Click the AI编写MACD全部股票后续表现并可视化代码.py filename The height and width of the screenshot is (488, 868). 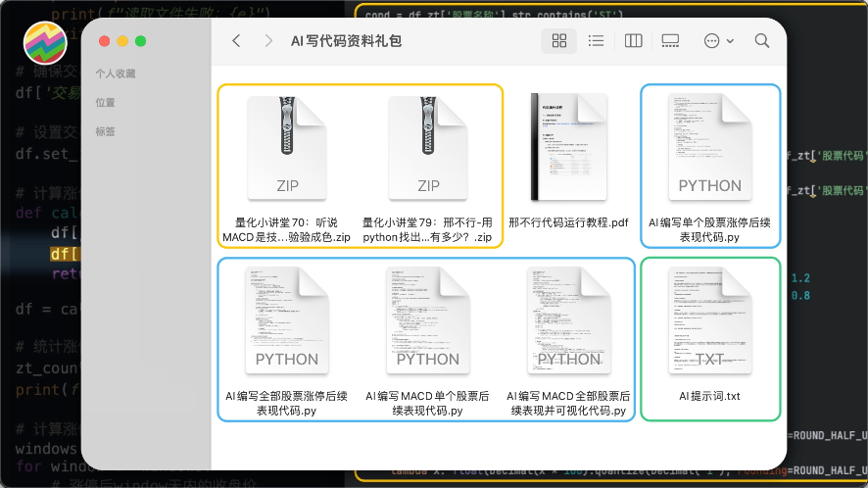pos(568,404)
